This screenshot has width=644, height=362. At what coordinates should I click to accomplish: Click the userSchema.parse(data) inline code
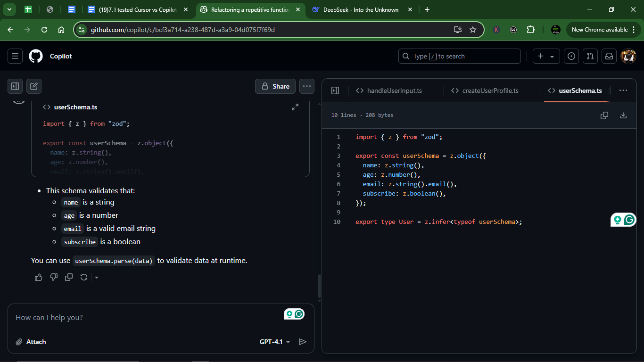(114, 261)
